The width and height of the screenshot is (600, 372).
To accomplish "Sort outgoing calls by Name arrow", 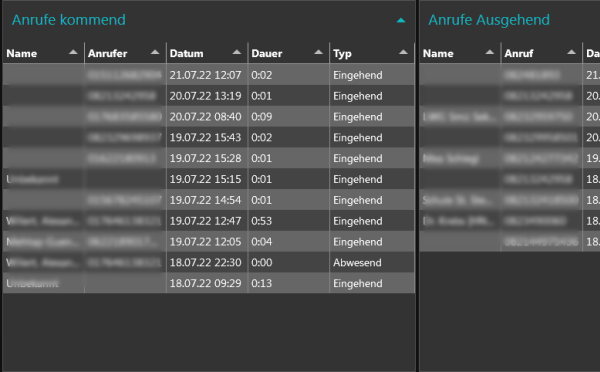I will (490, 52).
